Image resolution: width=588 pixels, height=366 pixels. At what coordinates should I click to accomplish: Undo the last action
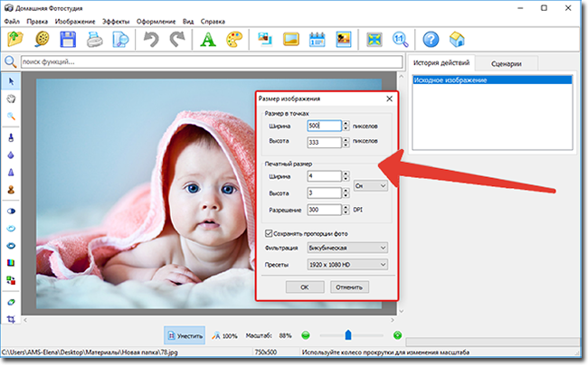coord(151,40)
